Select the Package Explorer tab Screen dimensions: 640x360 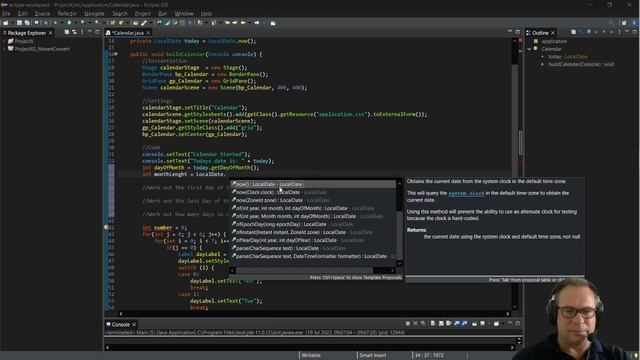(x=27, y=33)
